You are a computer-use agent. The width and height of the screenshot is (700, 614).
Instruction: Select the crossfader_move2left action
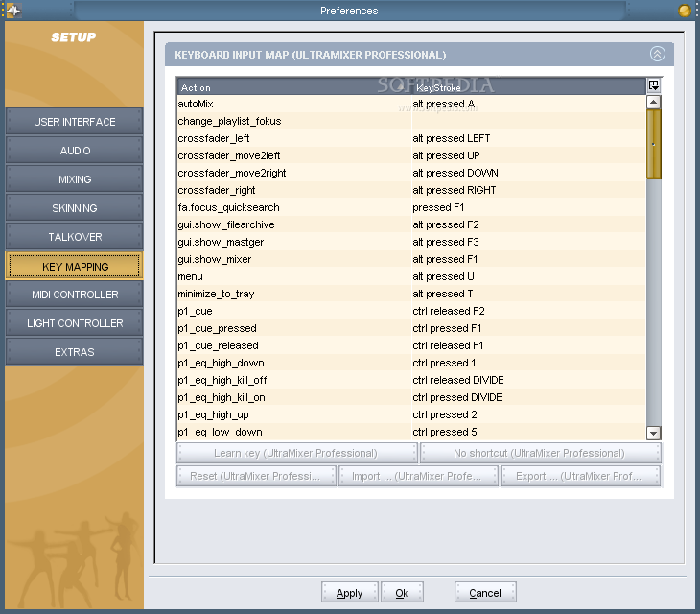click(x=411, y=155)
